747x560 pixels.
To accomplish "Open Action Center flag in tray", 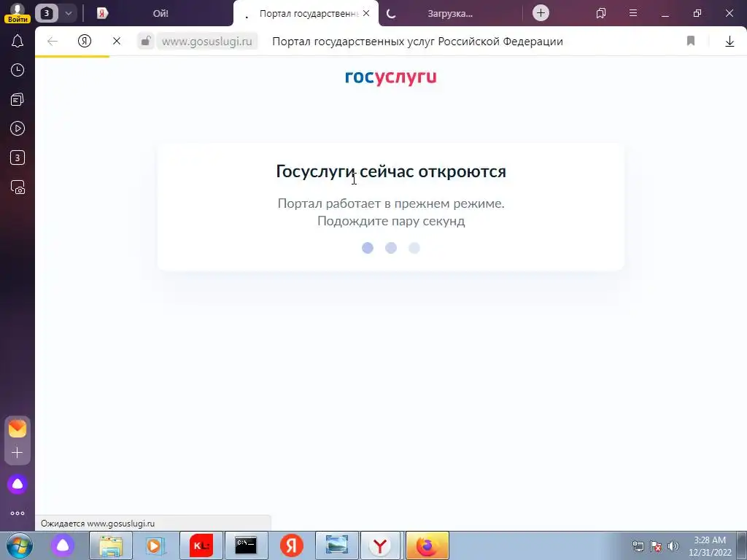I will coord(656,546).
